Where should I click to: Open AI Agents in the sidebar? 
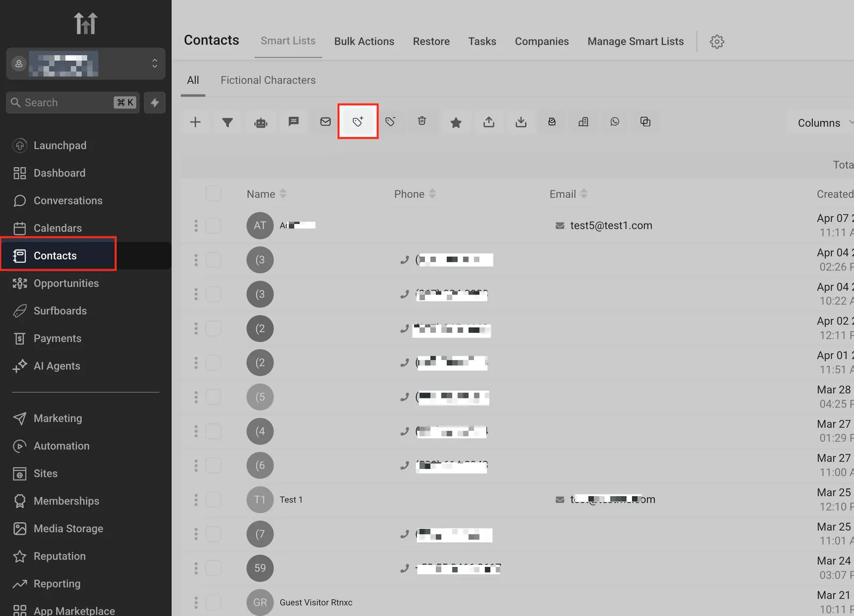[57, 366]
